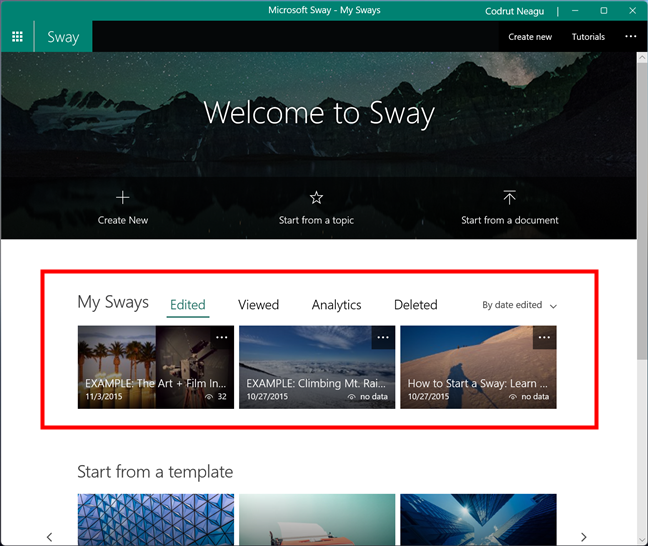Click the vertical scrollbar thumb
This screenshot has height=546, width=648.
(642, 211)
